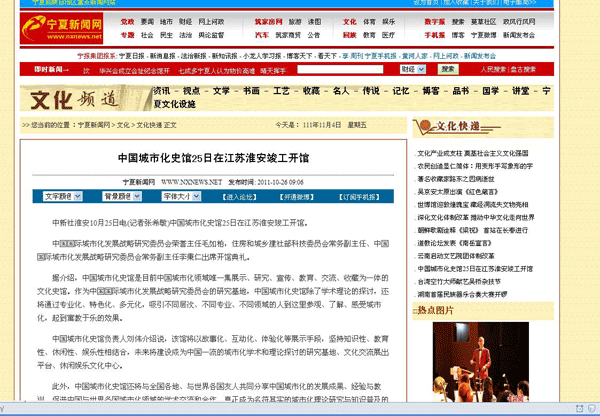Open the sidebar story 吴京安太原出演《红色箴言》

click(x=458, y=192)
